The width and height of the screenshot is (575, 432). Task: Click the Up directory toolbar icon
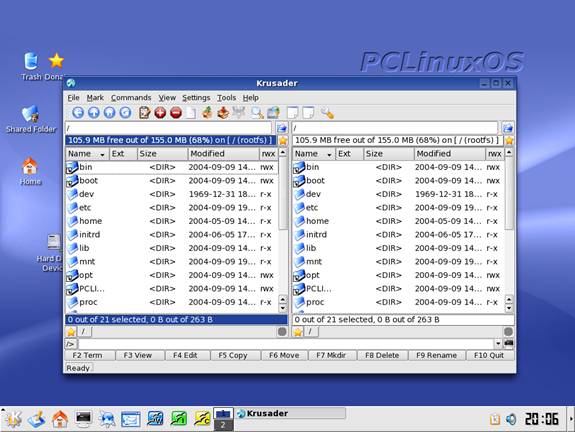pos(94,113)
